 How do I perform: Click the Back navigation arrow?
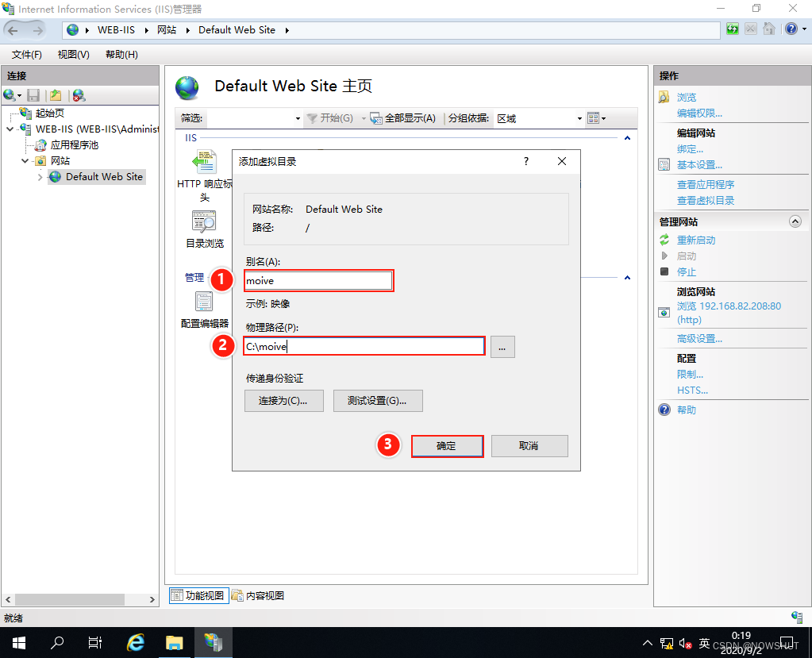[x=13, y=30]
